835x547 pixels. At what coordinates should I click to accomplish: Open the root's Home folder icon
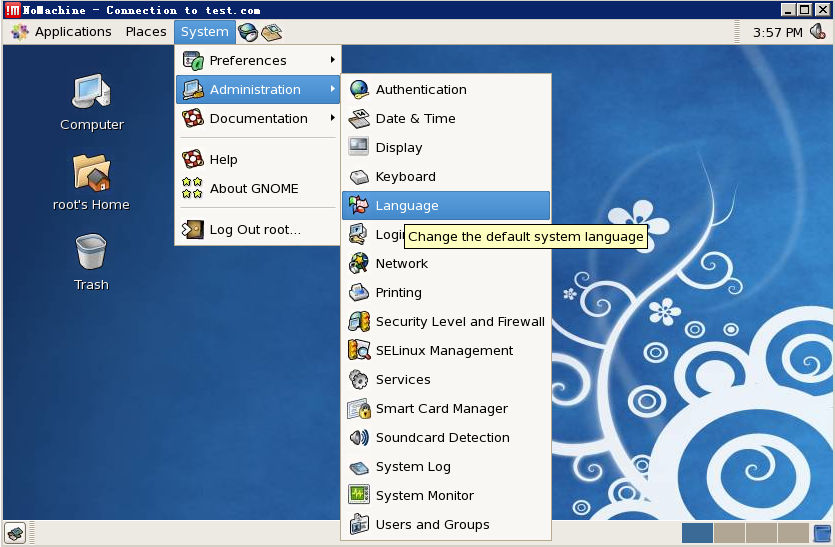point(92,173)
